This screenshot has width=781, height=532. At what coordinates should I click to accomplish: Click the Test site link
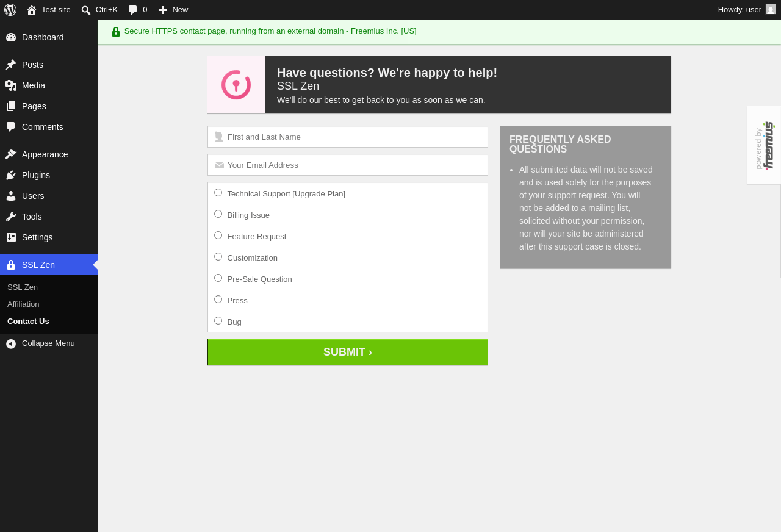tap(56, 10)
